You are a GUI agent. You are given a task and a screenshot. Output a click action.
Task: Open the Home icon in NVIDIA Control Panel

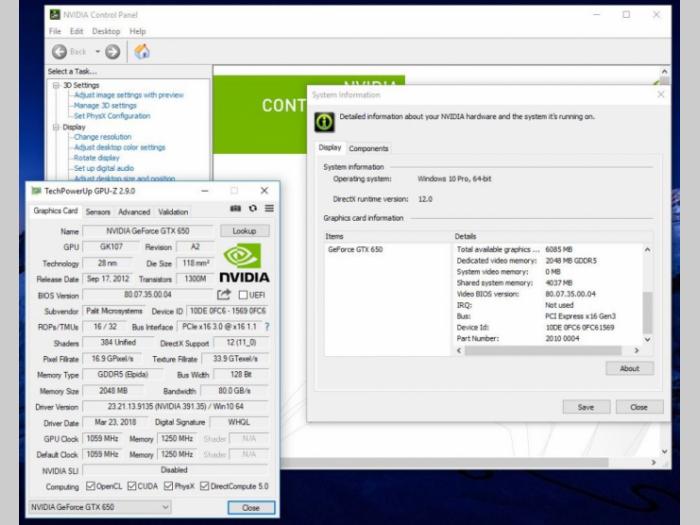tap(142, 52)
